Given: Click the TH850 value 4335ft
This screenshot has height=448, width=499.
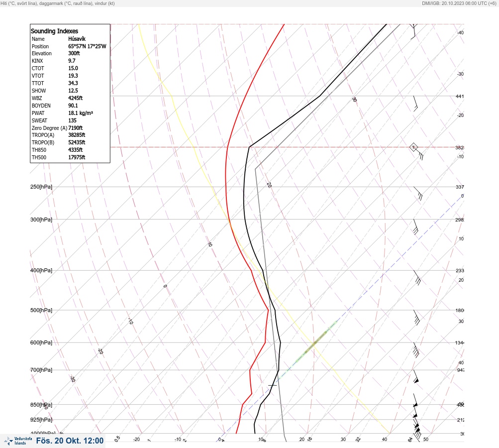Looking at the screenshot, I should 76,150.
